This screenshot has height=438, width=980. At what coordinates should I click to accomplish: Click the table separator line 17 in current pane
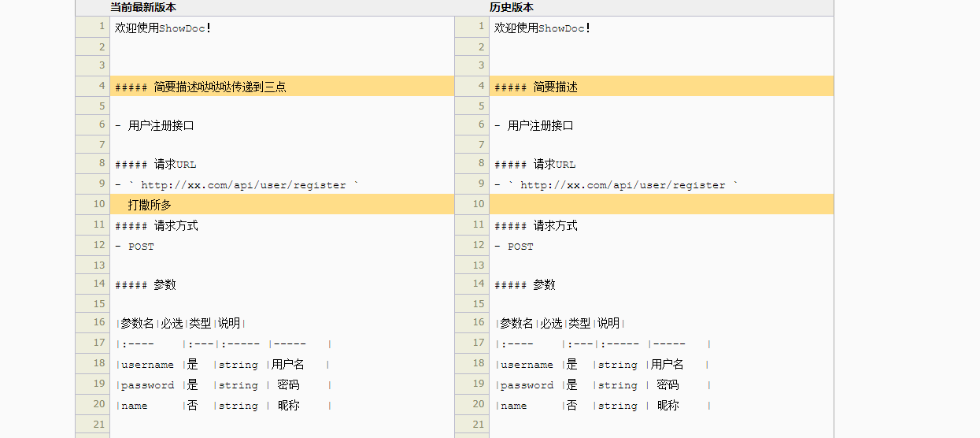(224, 344)
